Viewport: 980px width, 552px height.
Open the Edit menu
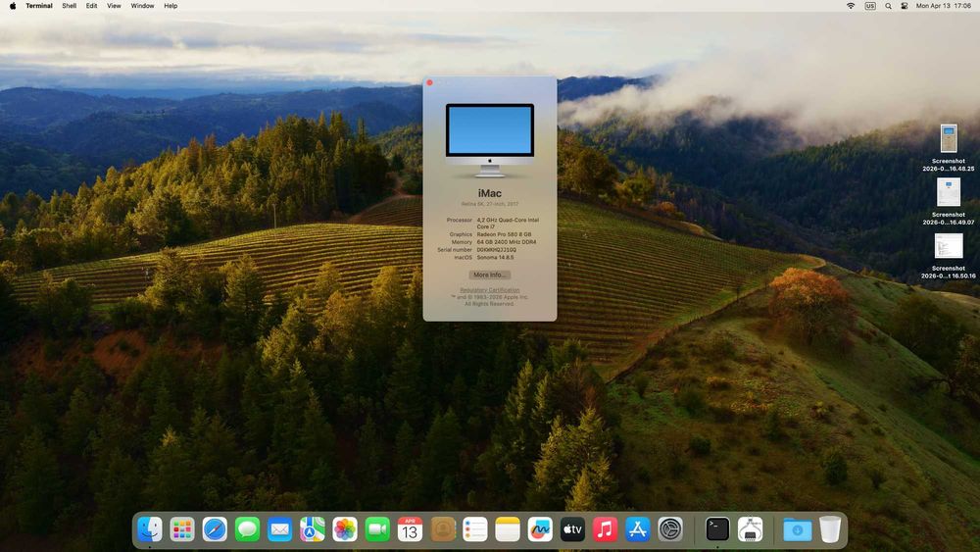[91, 6]
